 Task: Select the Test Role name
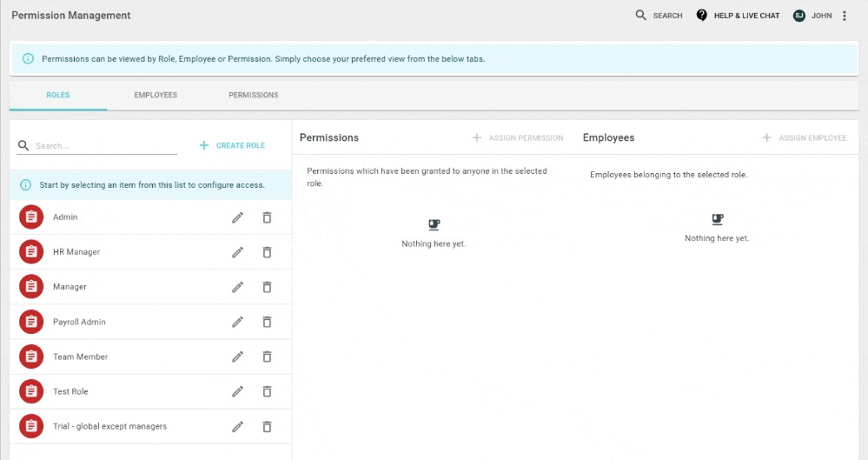[70, 391]
